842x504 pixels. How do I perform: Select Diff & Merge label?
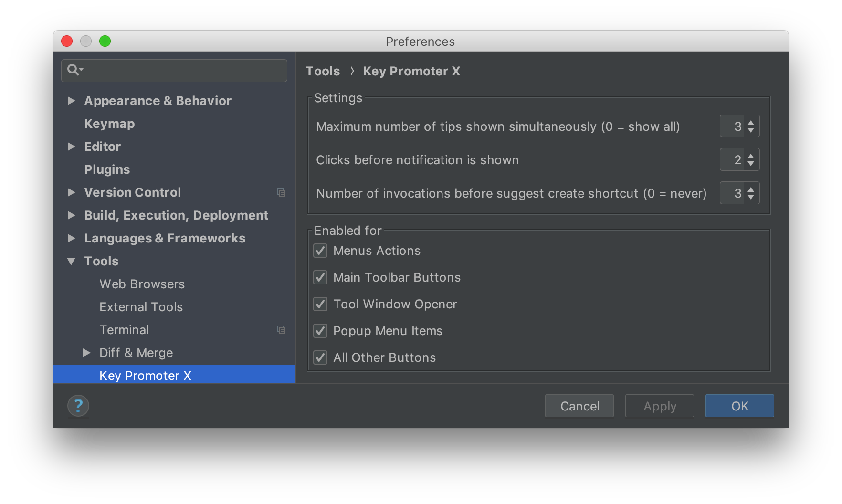click(x=136, y=353)
